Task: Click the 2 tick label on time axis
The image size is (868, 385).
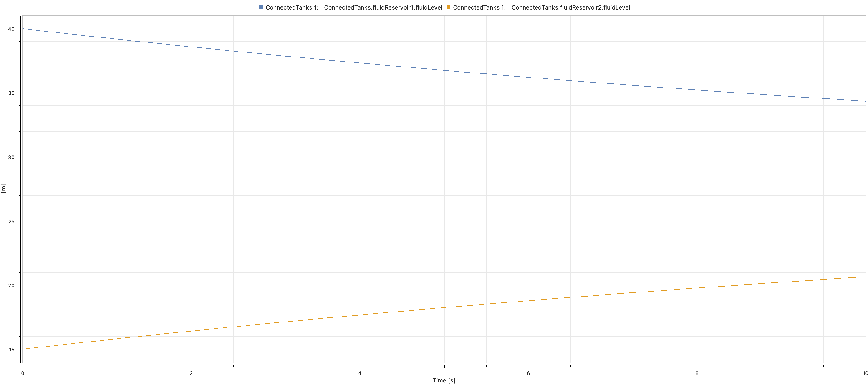Action: [x=191, y=373]
